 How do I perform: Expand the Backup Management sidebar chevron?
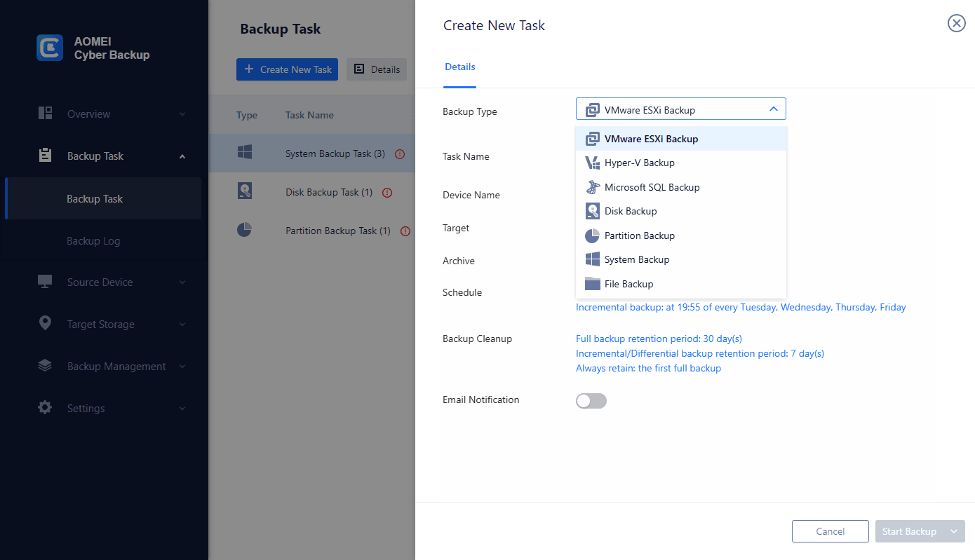coord(182,367)
